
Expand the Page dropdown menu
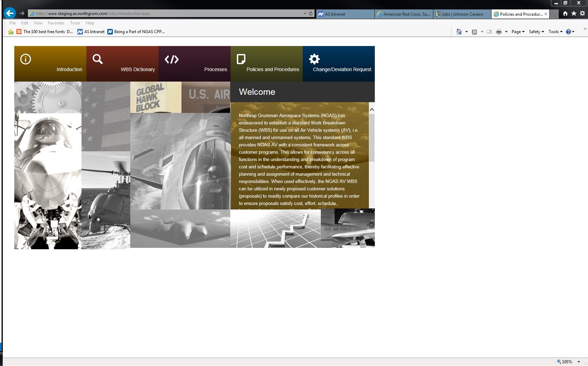[x=518, y=32]
